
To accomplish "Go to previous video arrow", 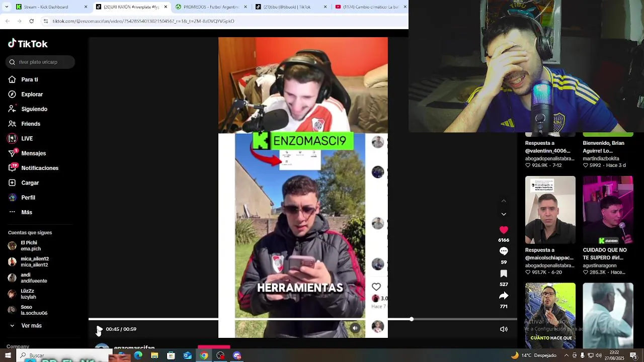I will pyautogui.click(x=504, y=201).
